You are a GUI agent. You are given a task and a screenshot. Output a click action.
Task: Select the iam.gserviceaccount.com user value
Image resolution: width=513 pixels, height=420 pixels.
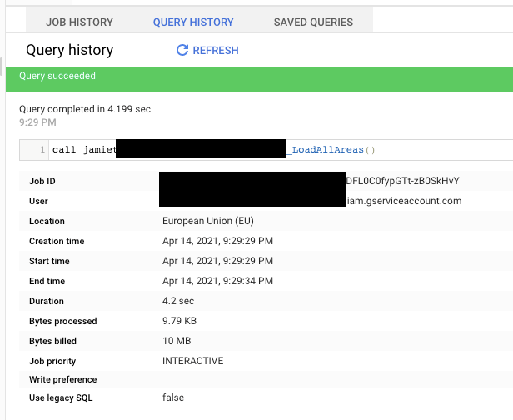point(404,201)
